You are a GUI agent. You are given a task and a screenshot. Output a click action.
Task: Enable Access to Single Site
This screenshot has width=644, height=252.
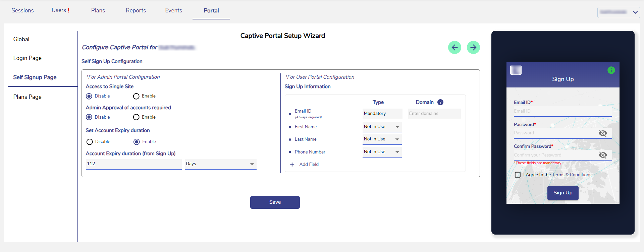(x=136, y=97)
